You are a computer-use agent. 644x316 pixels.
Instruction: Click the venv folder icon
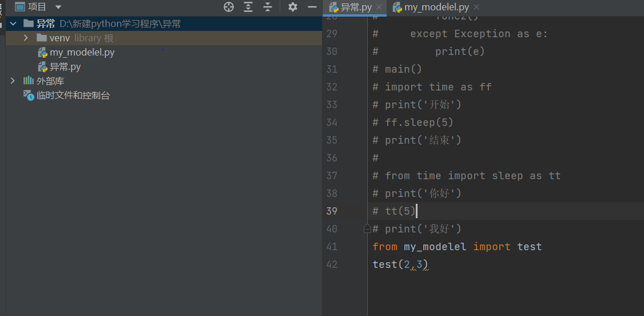tap(42, 38)
